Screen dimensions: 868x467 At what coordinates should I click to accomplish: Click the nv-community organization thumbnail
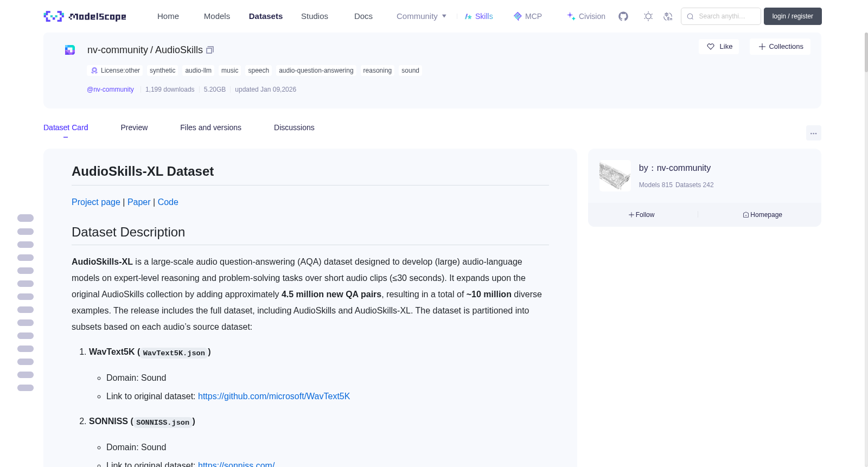pos(615,176)
